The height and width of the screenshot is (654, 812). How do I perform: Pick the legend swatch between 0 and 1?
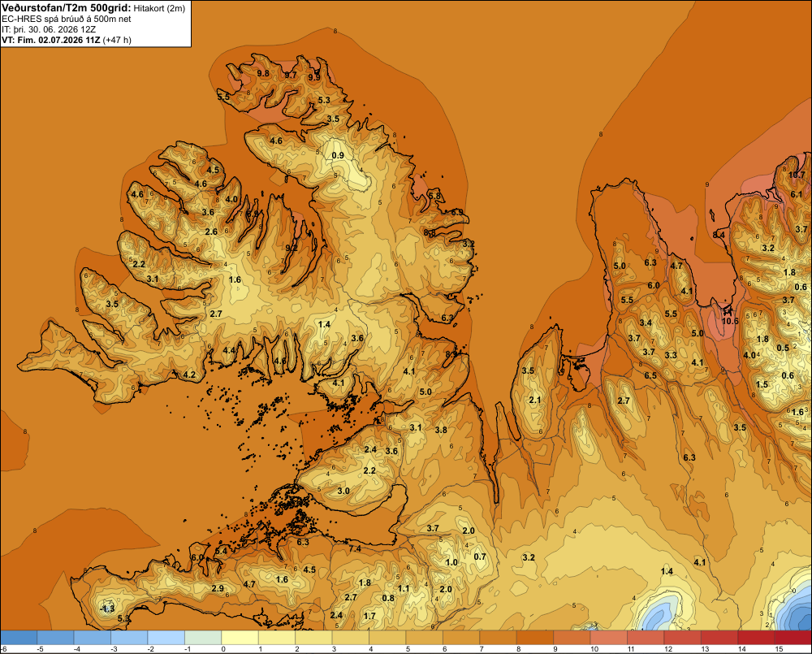pyautogui.click(x=240, y=638)
